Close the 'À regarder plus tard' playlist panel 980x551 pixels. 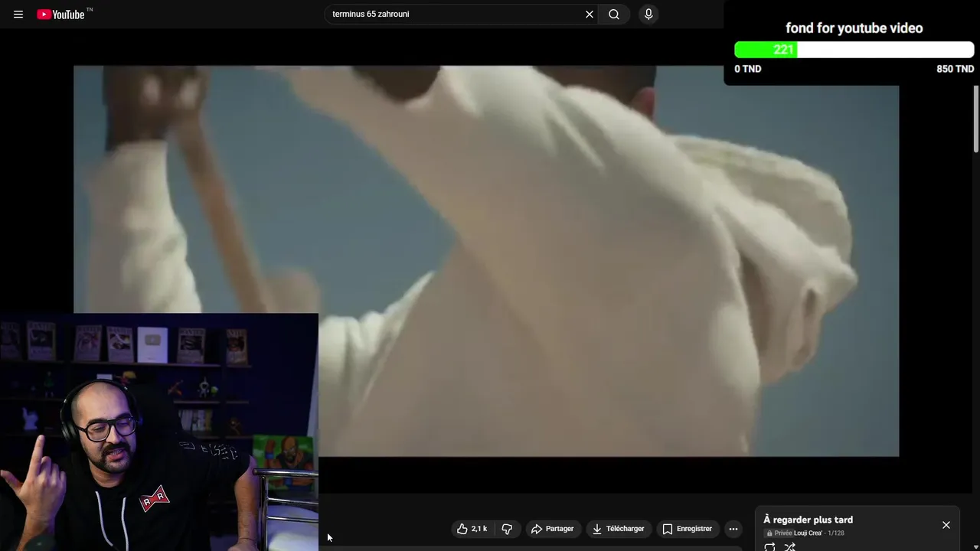(x=946, y=525)
